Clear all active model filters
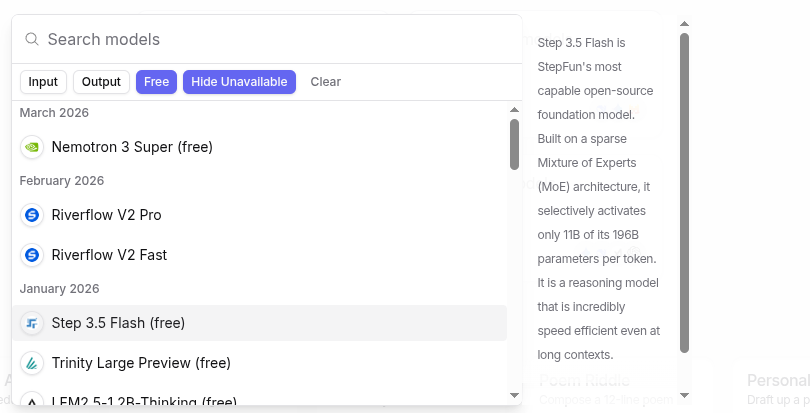Screen dimensions: 810x413 325,82
